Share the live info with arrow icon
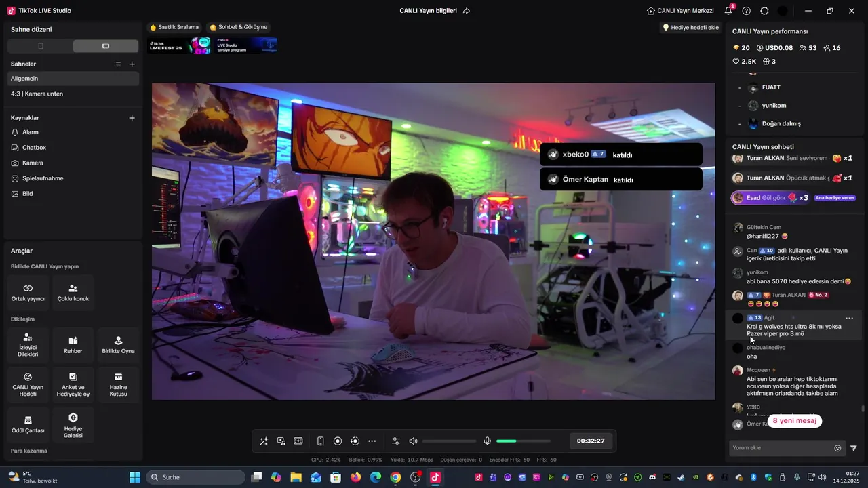The image size is (868, 488). click(x=467, y=11)
